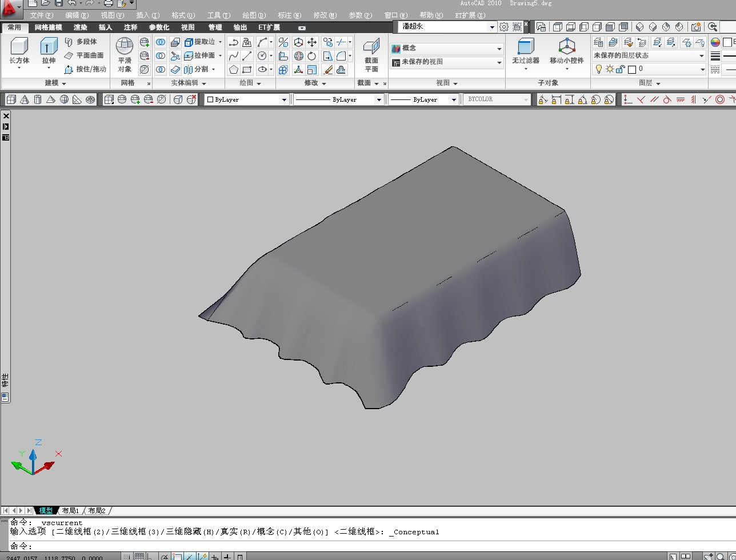The image size is (736, 560).
Task: Switch to the 布局1 layout tab
Action: pos(70,511)
